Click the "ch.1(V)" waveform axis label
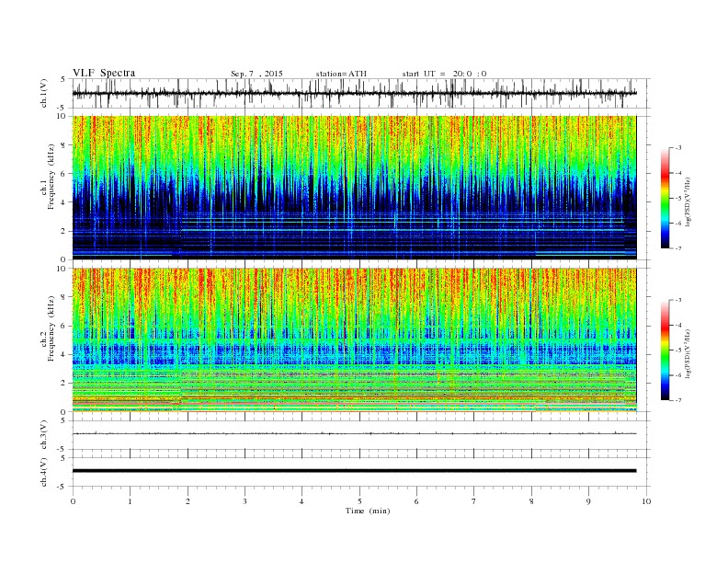Screen dimensions: 728x563 (x=44, y=93)
